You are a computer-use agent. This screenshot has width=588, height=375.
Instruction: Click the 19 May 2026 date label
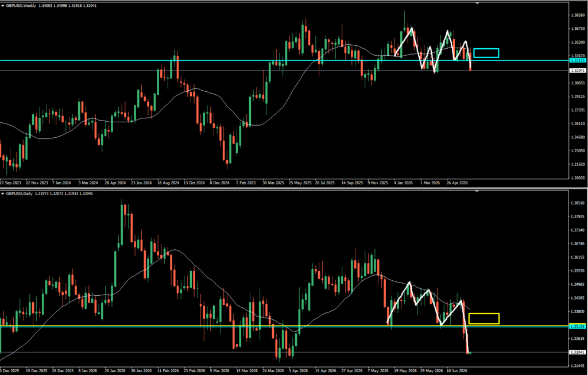tap(405, 371)
